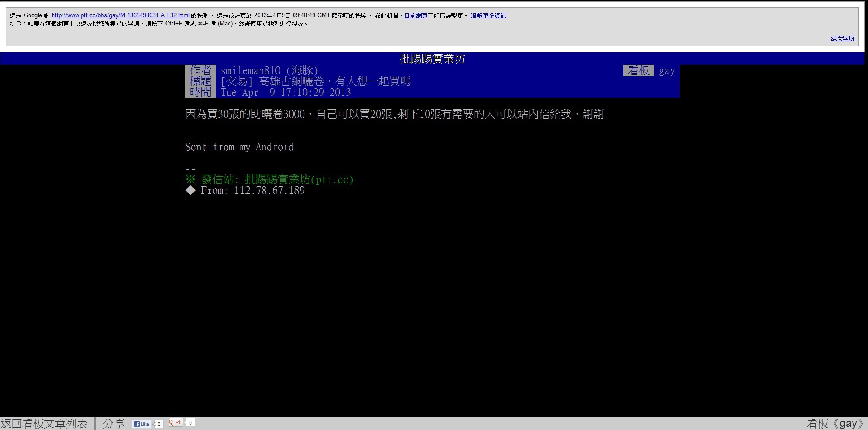This screenshot has height=430, width=868.
Task: Click the 時間 label
Action: click(201, 92)
